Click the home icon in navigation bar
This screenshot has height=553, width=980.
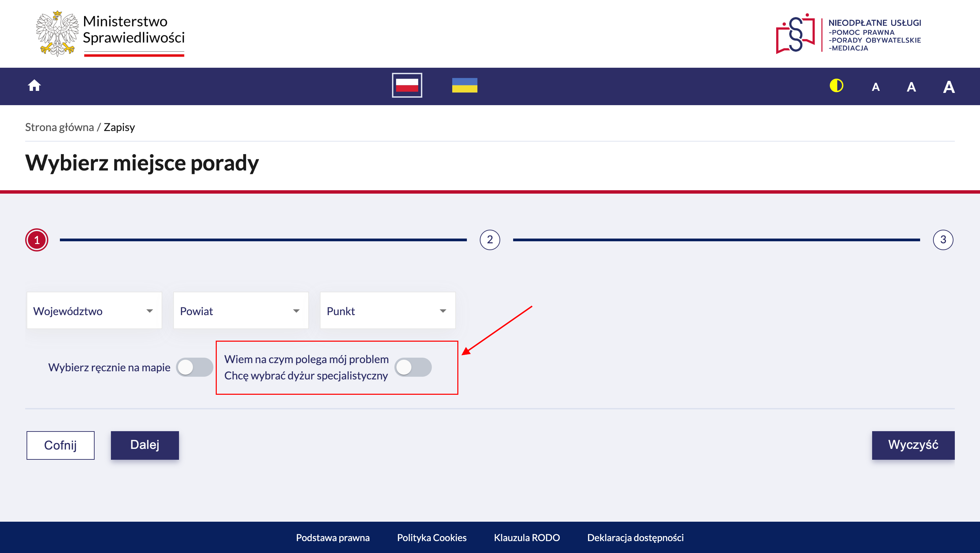coord(34,86)
